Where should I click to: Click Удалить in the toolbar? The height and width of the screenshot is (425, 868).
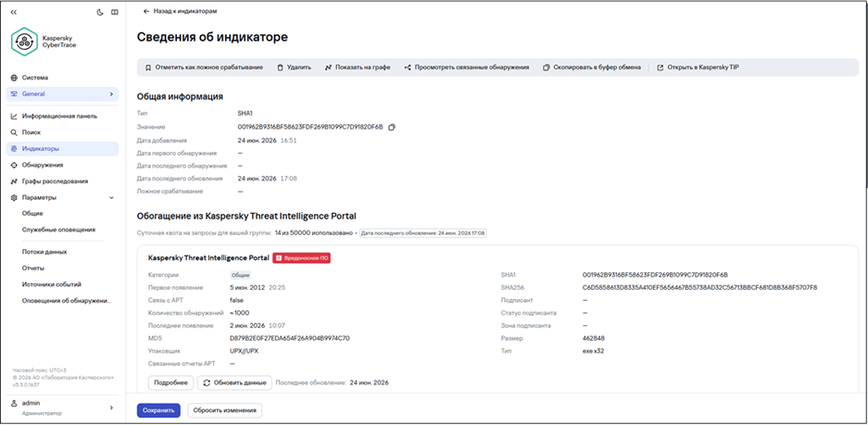(294, 68)
